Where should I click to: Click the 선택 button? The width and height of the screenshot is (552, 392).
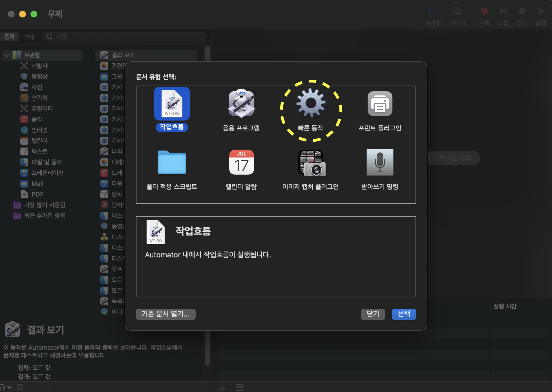[404, 314]
